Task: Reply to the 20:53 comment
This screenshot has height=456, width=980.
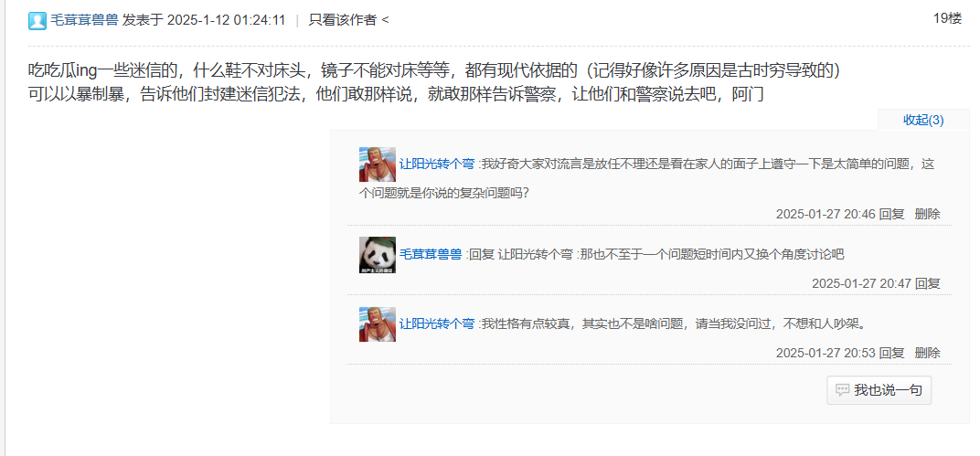Action: [892, 353]
